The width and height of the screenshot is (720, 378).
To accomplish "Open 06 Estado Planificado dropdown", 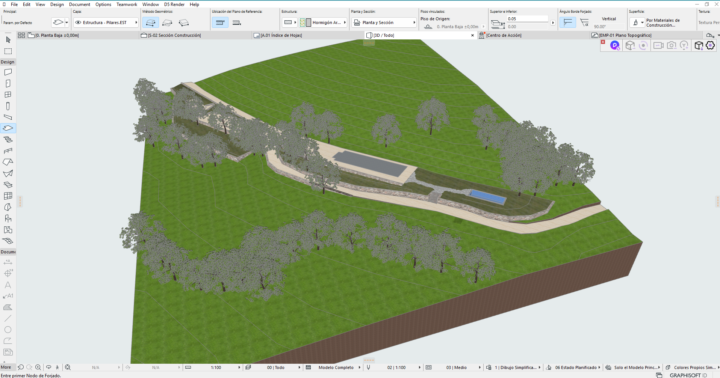I will [x=573, y=367].
